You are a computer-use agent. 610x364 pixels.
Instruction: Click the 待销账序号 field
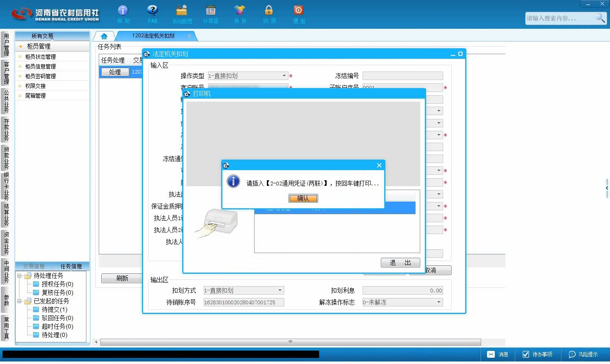(x=244, y=302)
